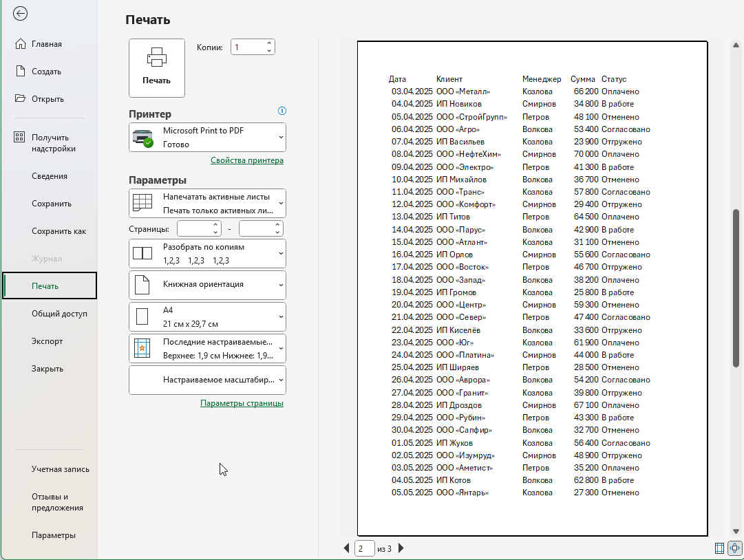Open the Параметры страницы link

(x=242, y=403)
